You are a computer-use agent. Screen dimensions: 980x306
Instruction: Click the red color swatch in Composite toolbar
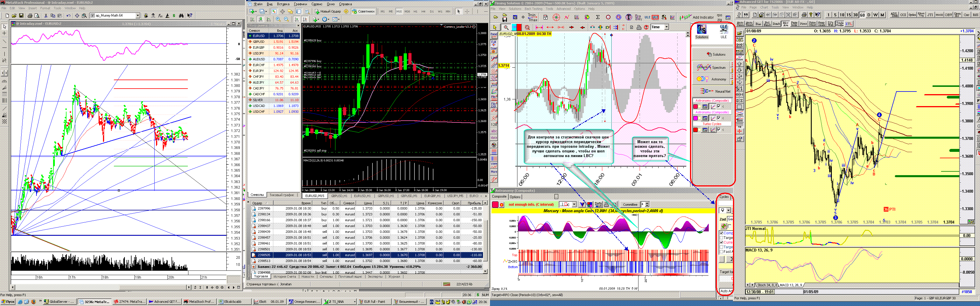(x=495, y=205)
